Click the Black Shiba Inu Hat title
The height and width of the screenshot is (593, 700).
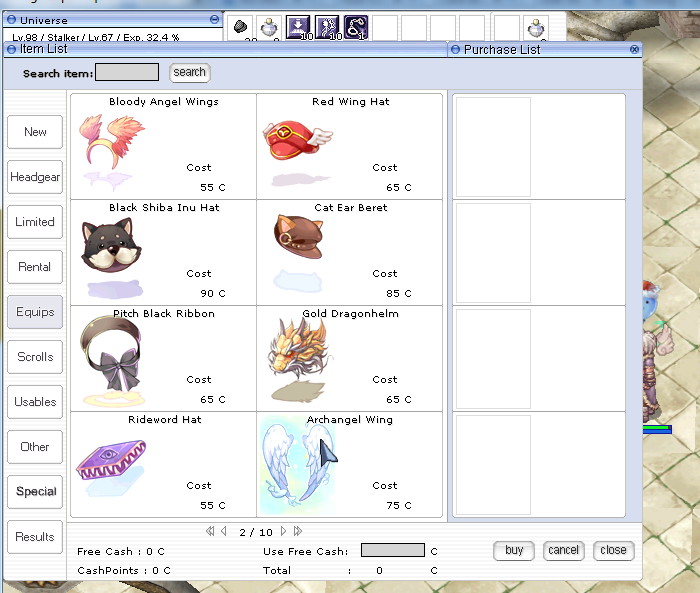coord(164,208)
